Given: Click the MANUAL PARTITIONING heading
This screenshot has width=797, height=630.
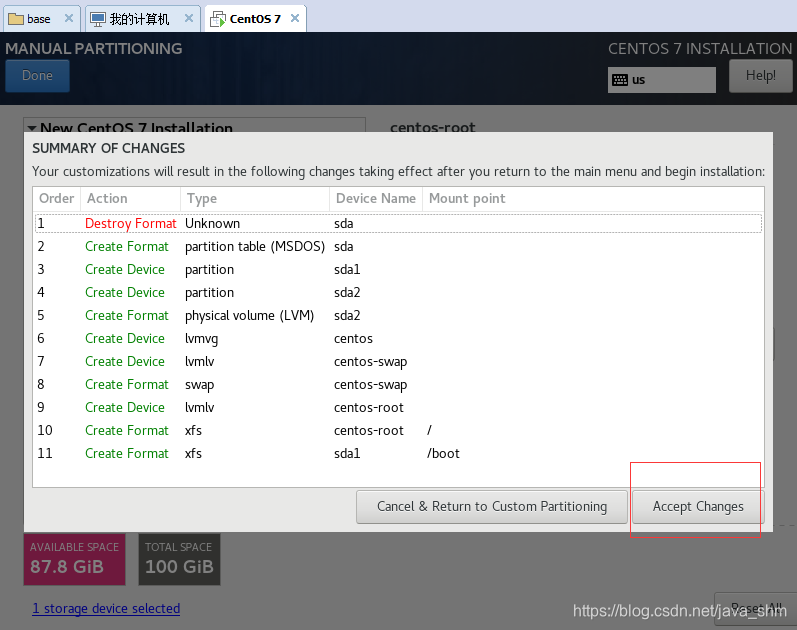Looking at the screenshot, I should tap(94, 49).
